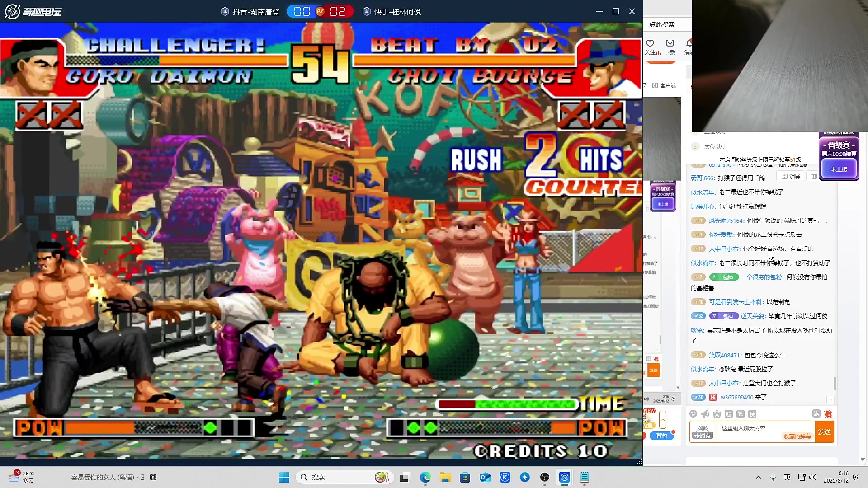
Task: Click the 未上榜 button in 晋级赛 banner
Action: (x=839, y=169)
